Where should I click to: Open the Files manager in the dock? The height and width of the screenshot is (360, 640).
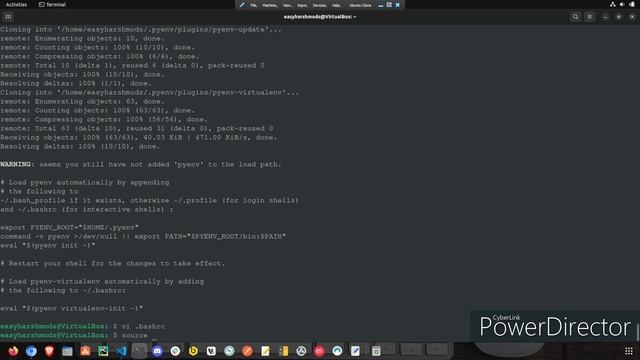tap(67, 351)
